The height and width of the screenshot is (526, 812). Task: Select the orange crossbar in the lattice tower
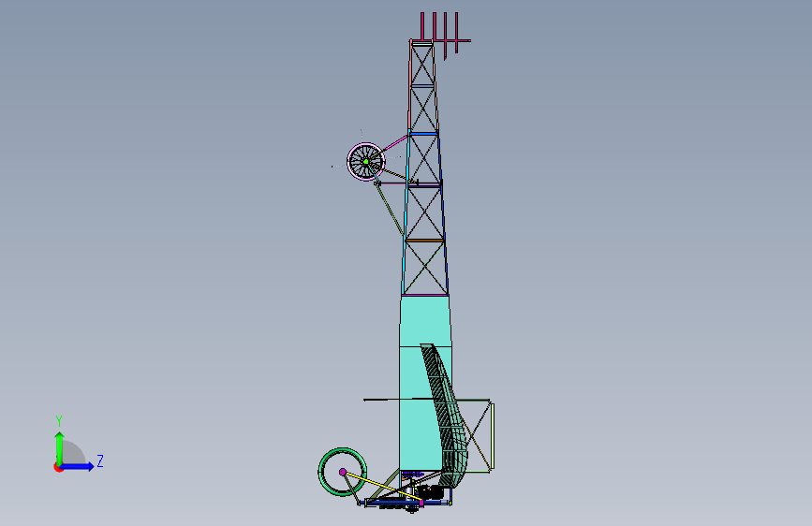click(424, 241)
